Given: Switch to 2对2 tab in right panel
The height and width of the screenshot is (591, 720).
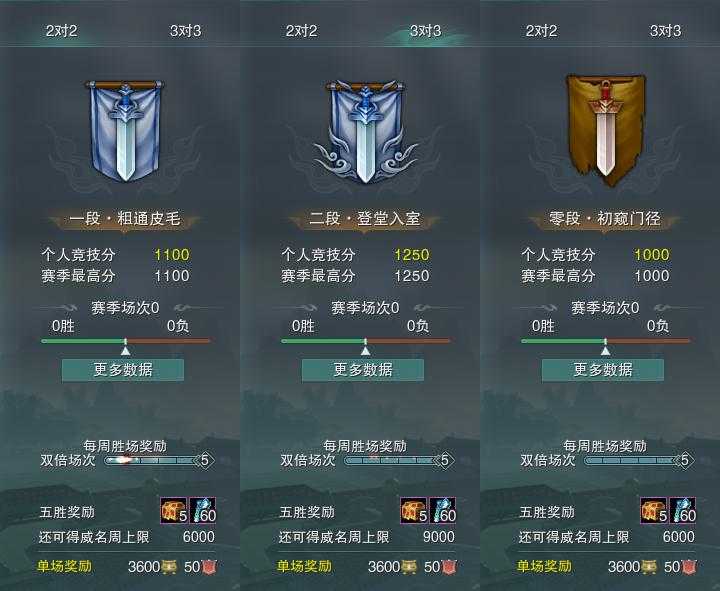Looking at the screenshot, I should pos(541,31).
